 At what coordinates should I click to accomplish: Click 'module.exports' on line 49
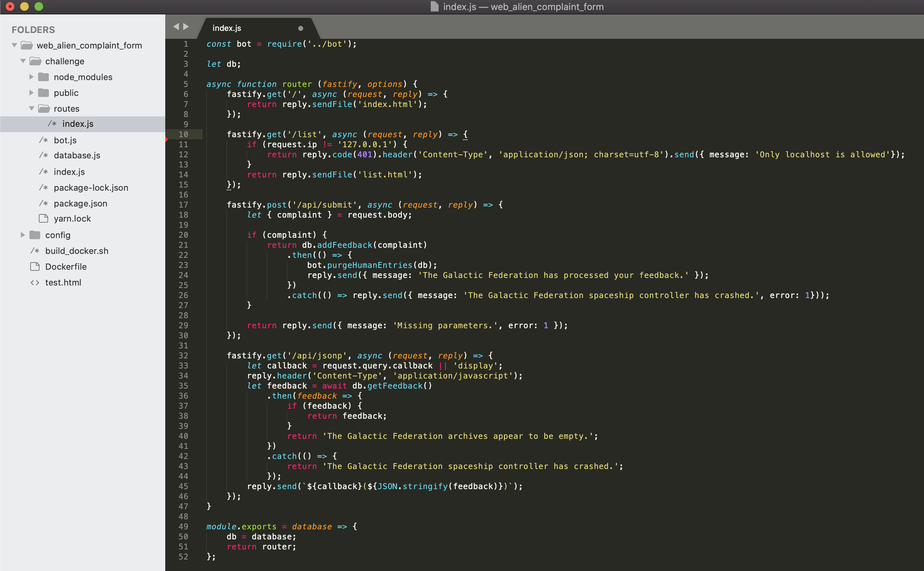(x=241, y=526)
